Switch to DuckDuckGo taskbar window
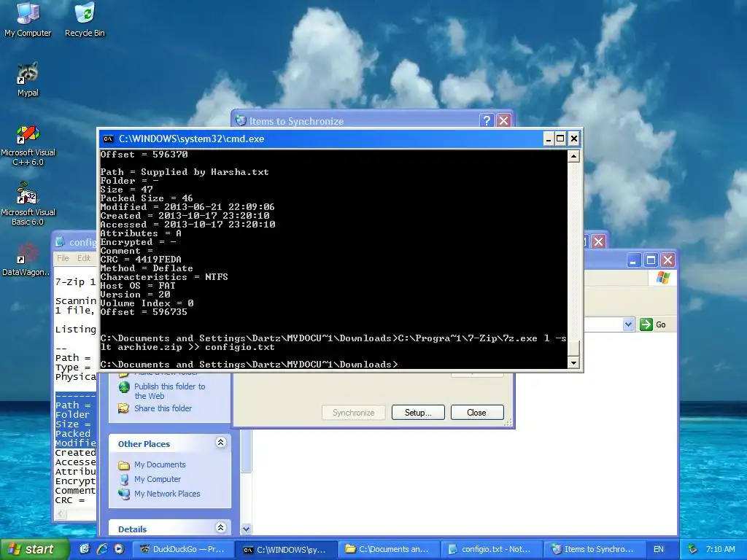The image size is (747, 560). pos(182,549)
